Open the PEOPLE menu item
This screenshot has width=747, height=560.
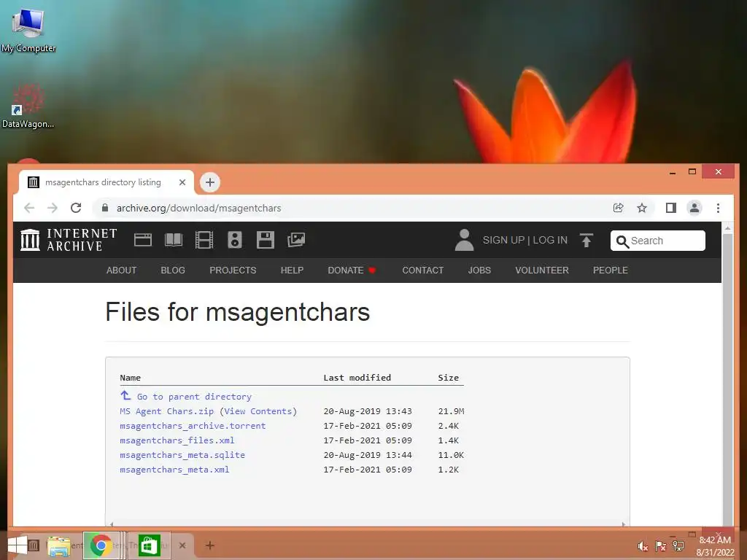click(611, 271)
